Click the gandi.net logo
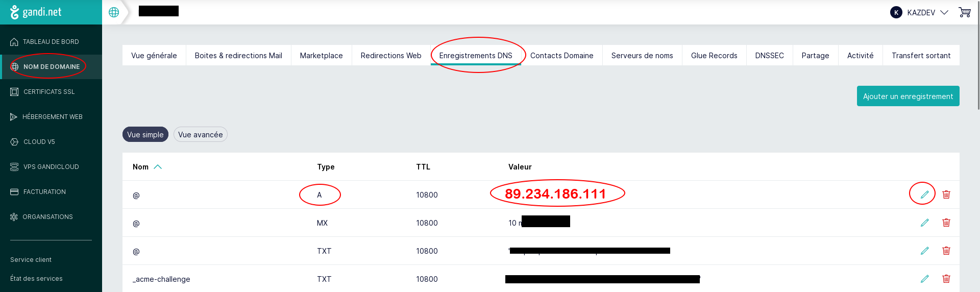Screen dimensions: 980x292 point(36,12)
